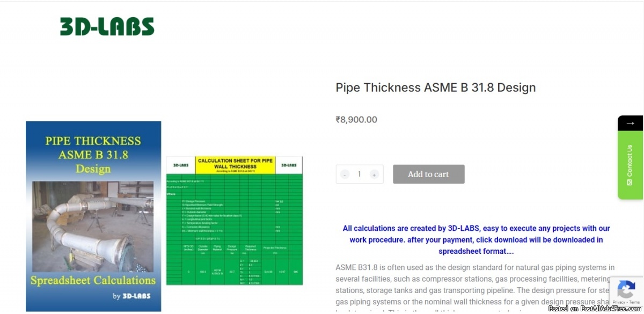Increase quantity with the plus button
This screenshot has height=314, width=644.
[374, 174]
